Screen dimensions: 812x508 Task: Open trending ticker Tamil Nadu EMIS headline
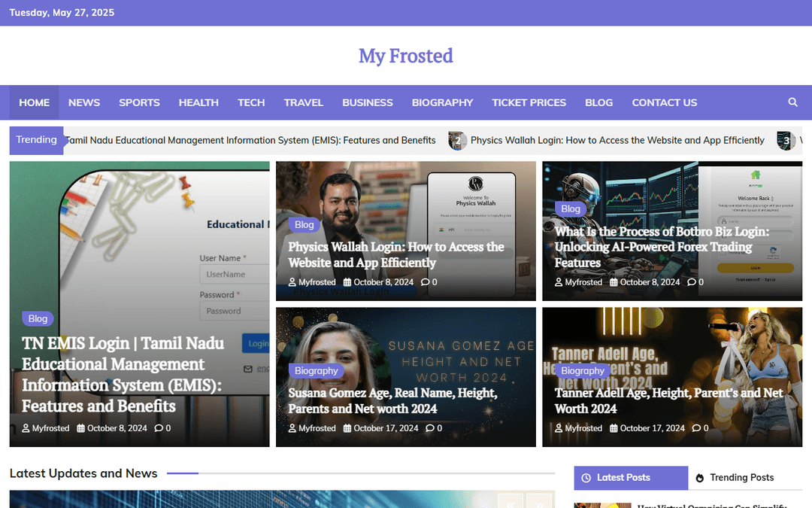tap(250, 141)
